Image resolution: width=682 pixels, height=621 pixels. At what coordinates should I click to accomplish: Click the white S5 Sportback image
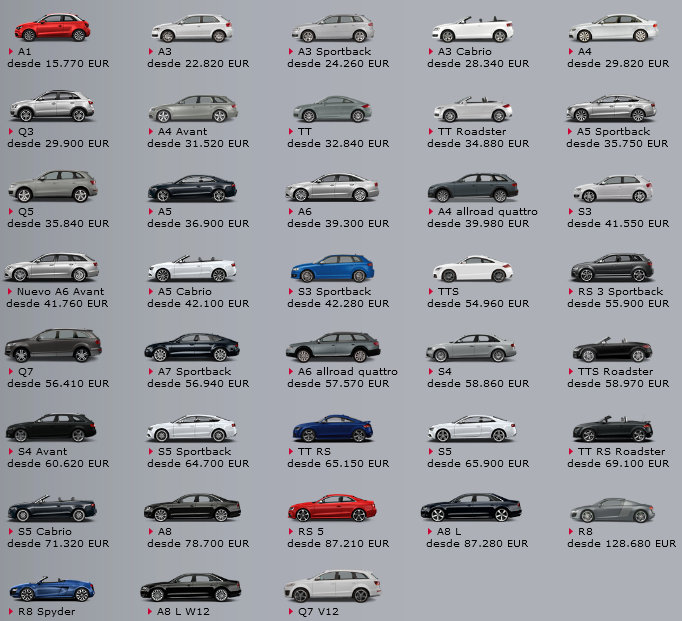[192, 428]
